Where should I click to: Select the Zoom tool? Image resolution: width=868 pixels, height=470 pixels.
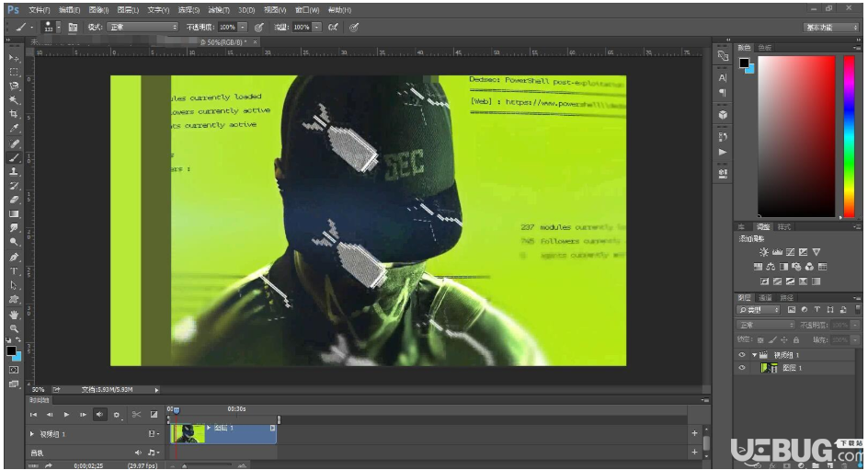[x=14, y=328]
